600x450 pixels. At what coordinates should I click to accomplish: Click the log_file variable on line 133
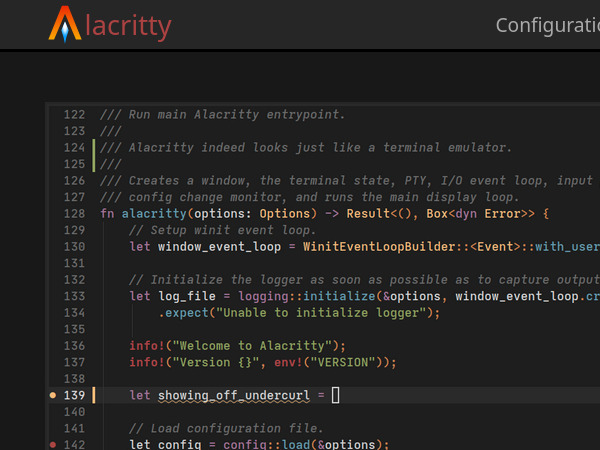(x=186, y=296)
